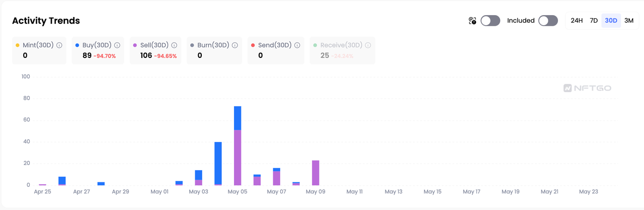Switch to the 7D time range
The width and height of the screenshot is (644, 210).
coord(594,21)
